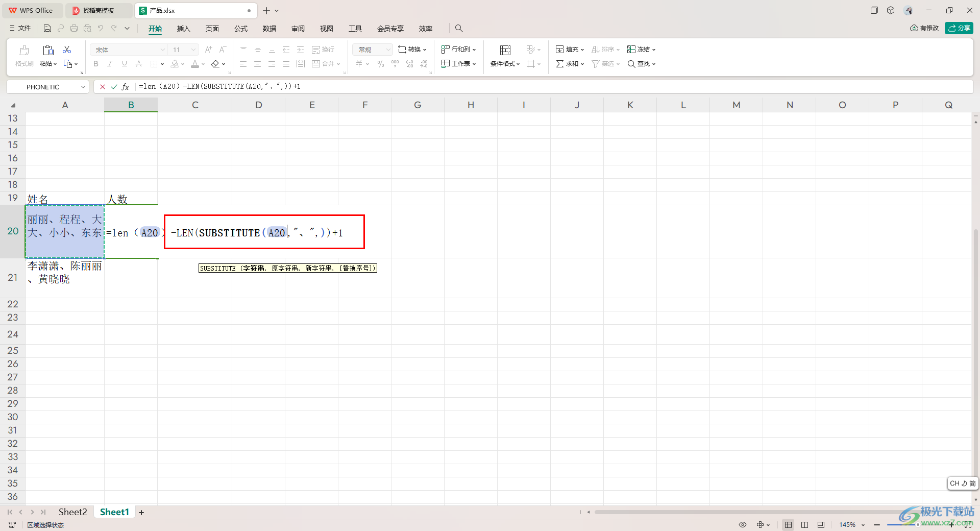
Task: Switch to the 公式 (Formulas) tab
Action: [241, 29]
